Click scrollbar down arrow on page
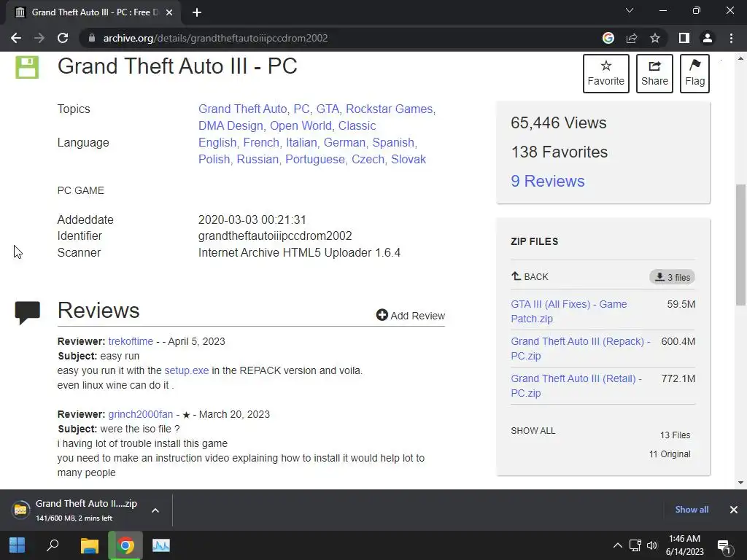This screenshot has width=747, height=560. pyautogui.click(x=740, y=483)
